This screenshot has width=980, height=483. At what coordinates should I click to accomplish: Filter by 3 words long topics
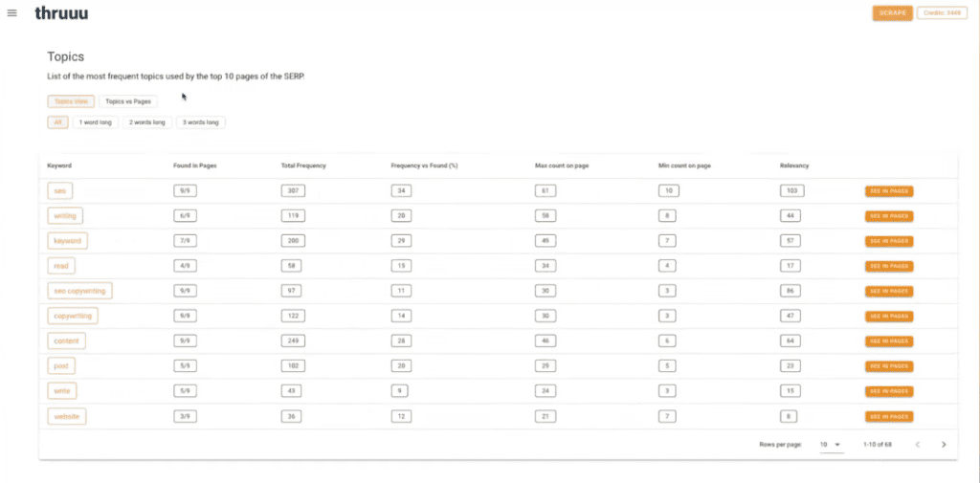coord(201,122)
